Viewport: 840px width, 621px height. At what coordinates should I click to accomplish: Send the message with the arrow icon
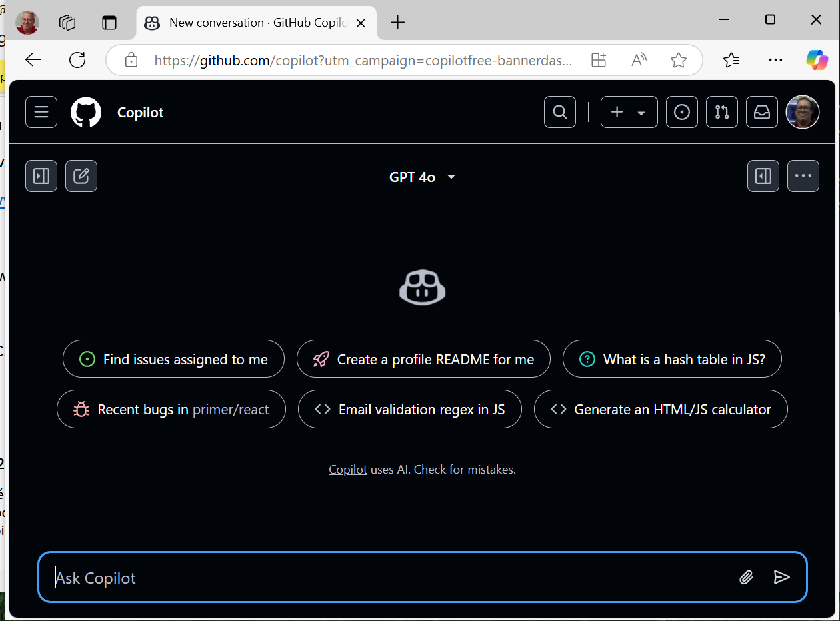[781, 578]
